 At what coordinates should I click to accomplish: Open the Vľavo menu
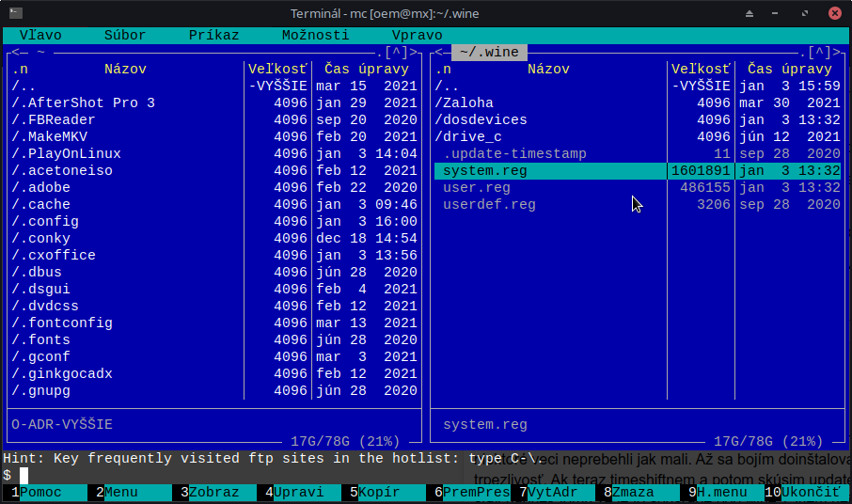point(40,36)
